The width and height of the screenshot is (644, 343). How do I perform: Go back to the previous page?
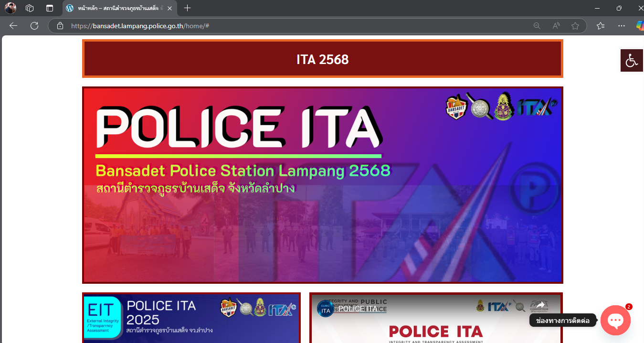point(13,26)
